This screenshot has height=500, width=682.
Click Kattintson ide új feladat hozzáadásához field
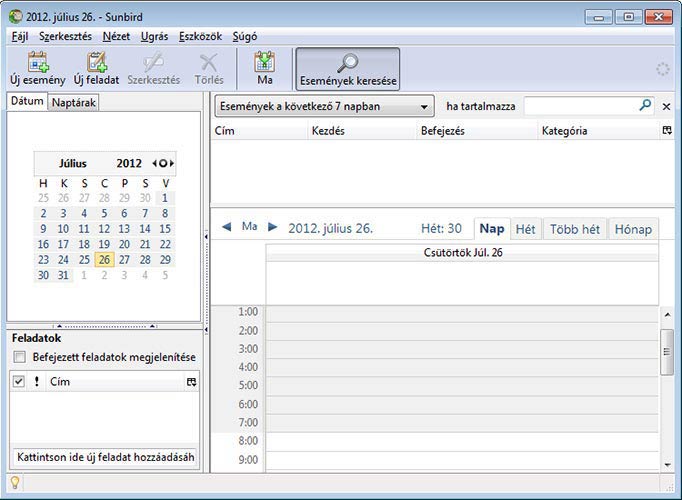click(x=105, y=457)
